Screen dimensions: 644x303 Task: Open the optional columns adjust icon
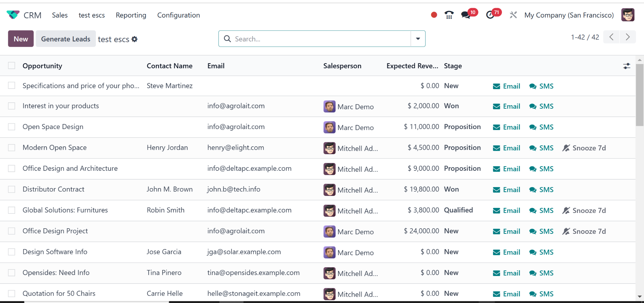pyautogui.click(x=626, y=66)
